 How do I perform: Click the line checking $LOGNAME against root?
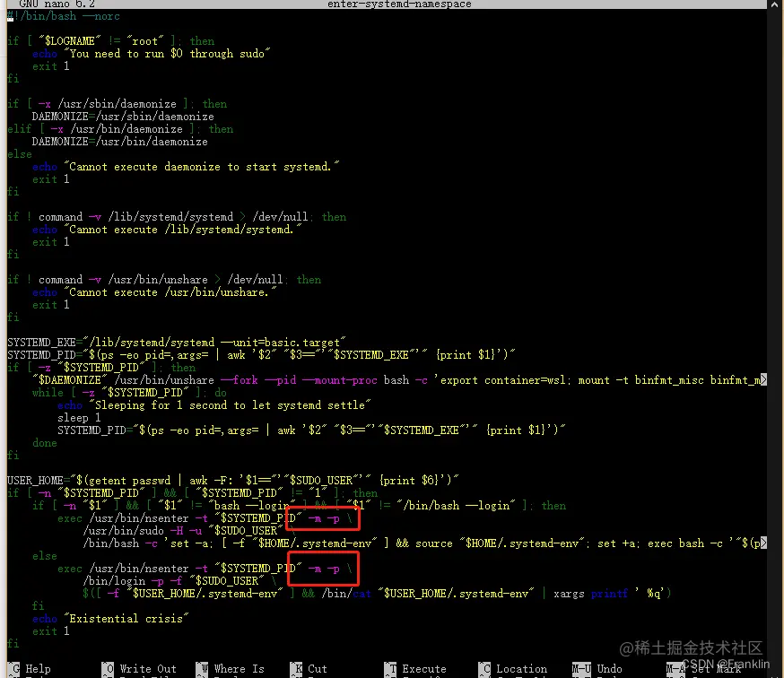[111, 41]
